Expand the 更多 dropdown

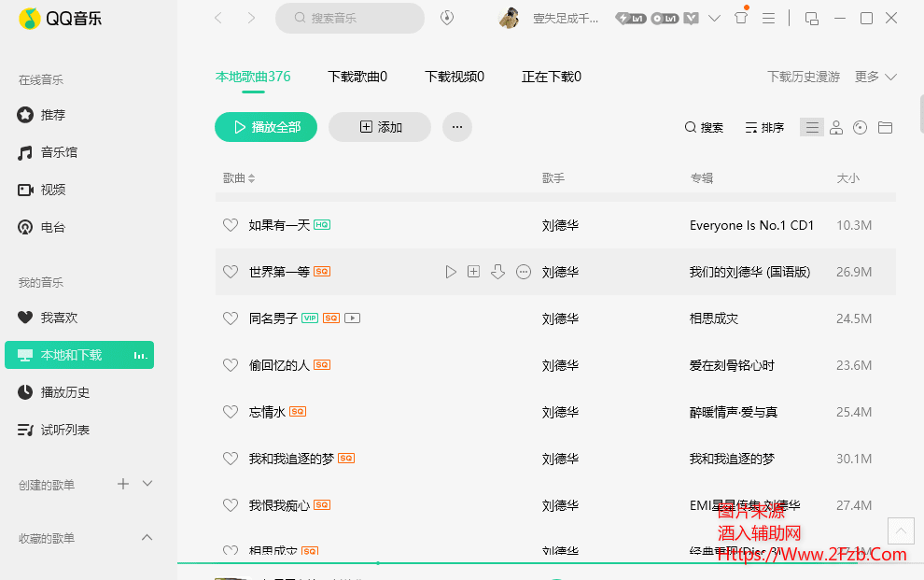(875, 77)
